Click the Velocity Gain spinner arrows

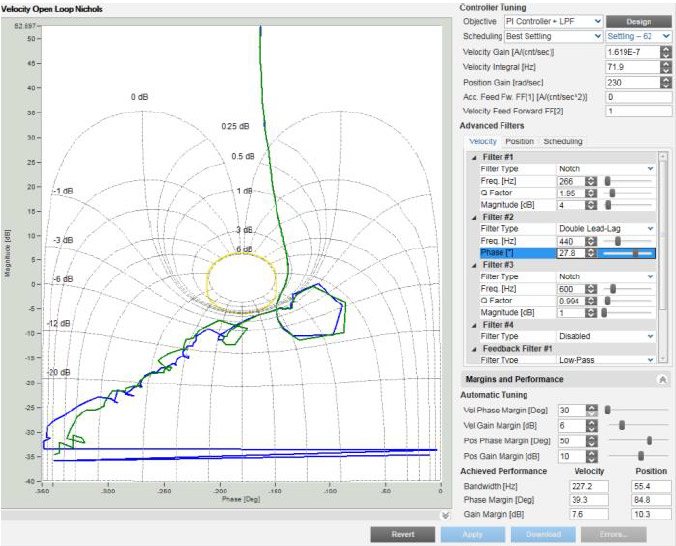(x=665, y=51)
